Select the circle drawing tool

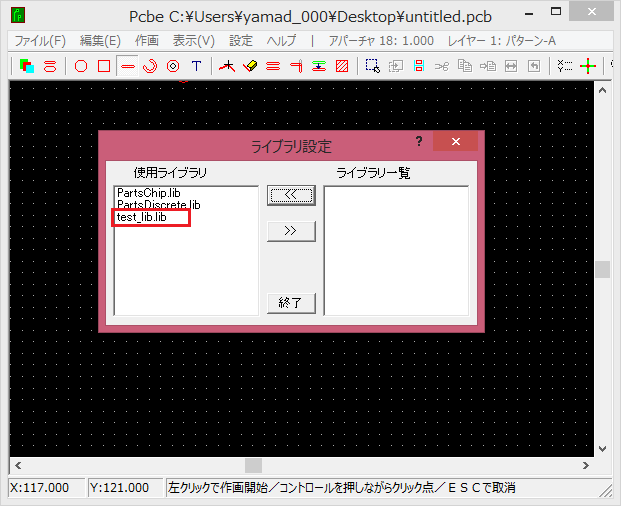[81, 66]
